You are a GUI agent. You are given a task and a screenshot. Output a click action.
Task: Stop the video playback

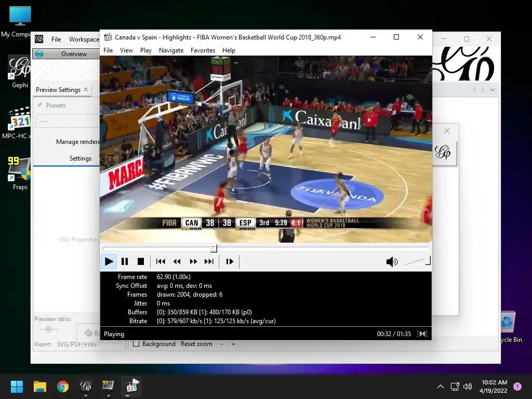[x=140, y=262]
